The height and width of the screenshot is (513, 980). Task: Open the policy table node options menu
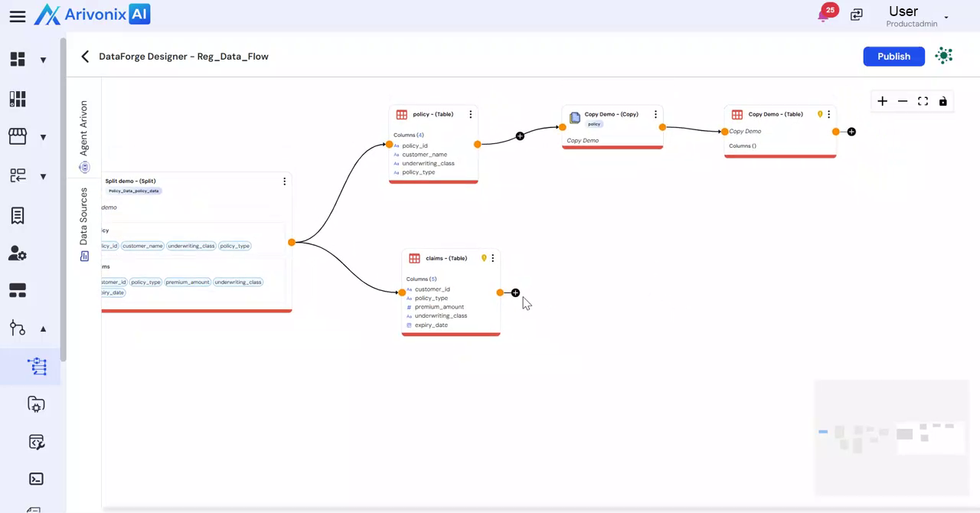pos(470,114)
